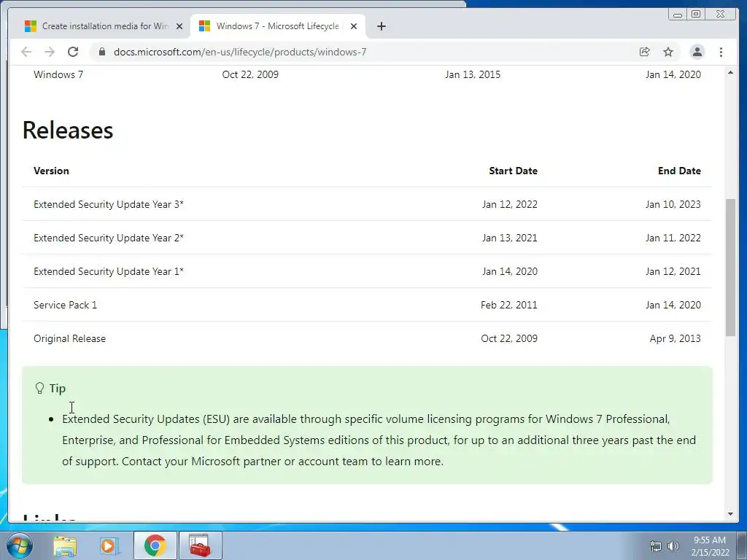Open a new tab with the plus button
Image resolution: width=747 pixels, height=560 pixels.
click(x=381, y=26)
